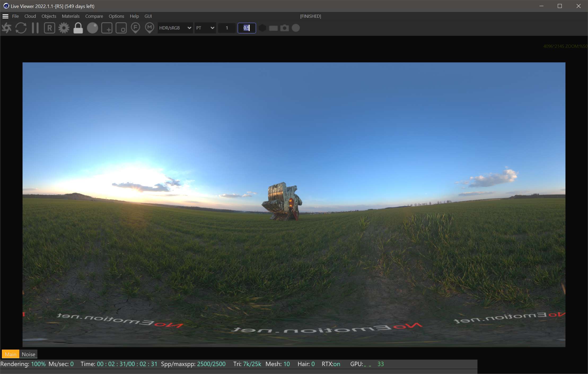
Task: Select the material picker M icon
Action: (150, 28)
